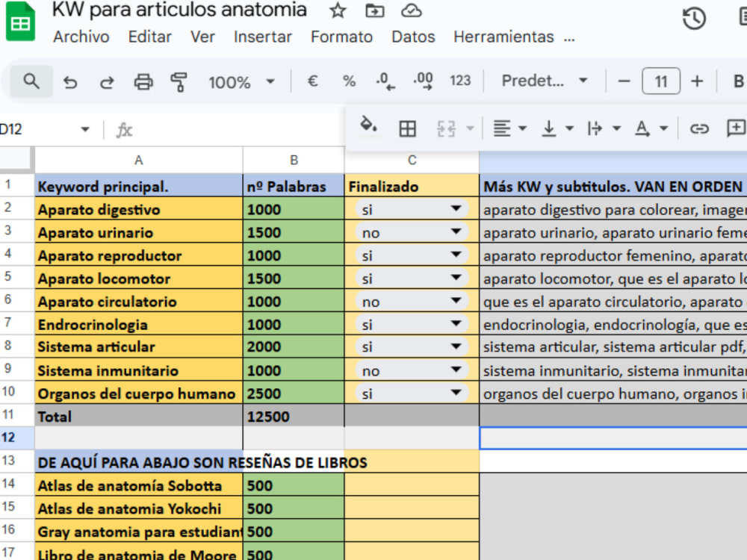Select the cell showing 12500
This screenshot has height=560, width=747.
(294, 416)
